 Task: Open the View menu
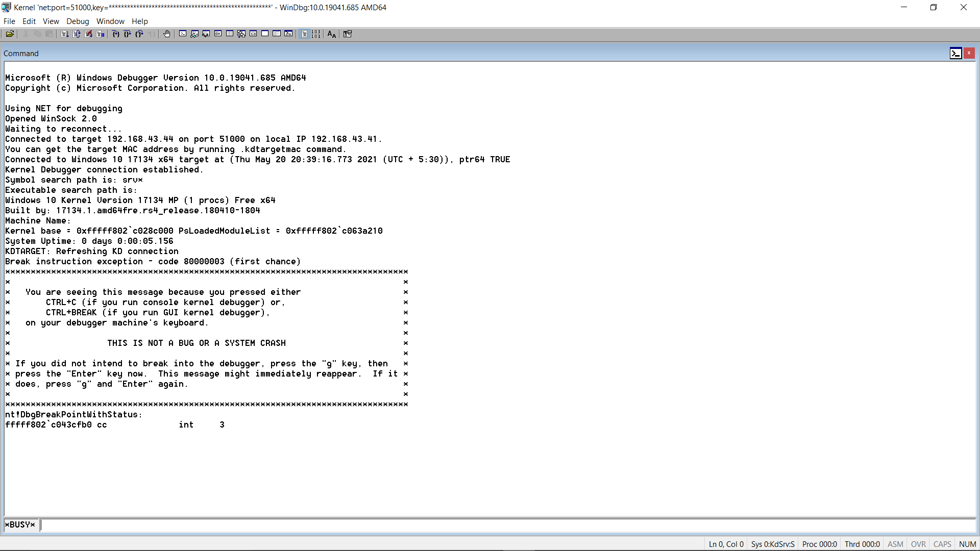51,21
